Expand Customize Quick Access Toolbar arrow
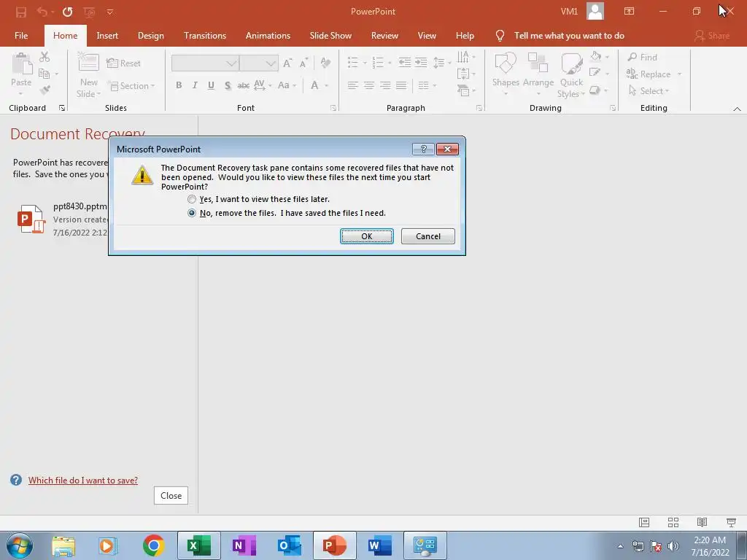 coord(110,12)
